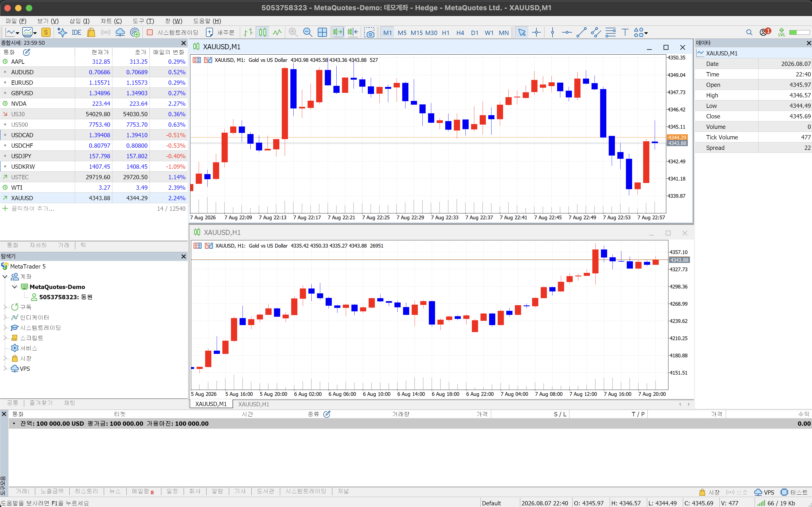Take a chart screenshot with camera icon
This screenshot has width=812, height=507.
369,33
